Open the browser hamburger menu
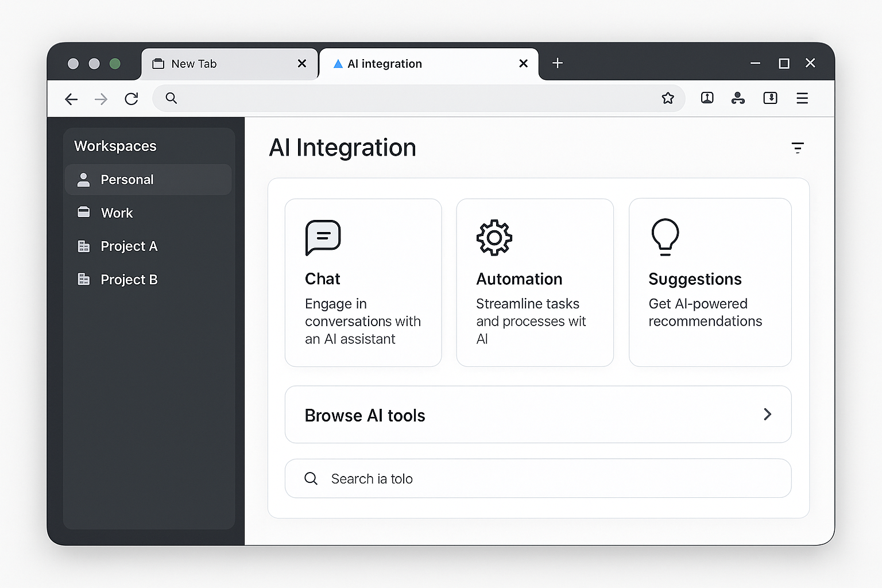This screenshot has height=588, width=882. (x=802, y=98)
